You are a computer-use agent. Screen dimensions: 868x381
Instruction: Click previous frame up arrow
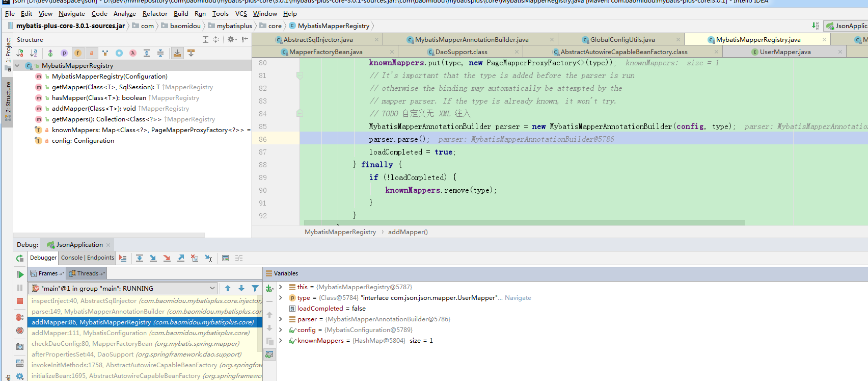(228, 288)
